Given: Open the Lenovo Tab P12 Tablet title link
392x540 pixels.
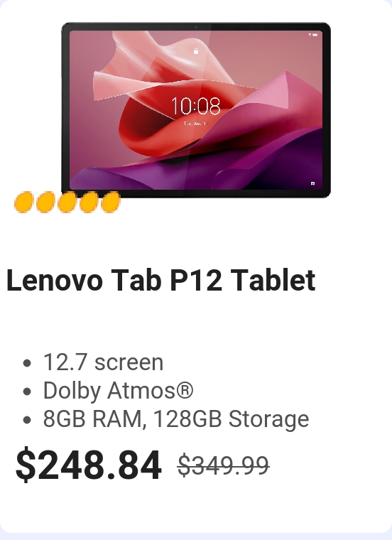Looking at the screenshot, I should [x=160, y=280].
